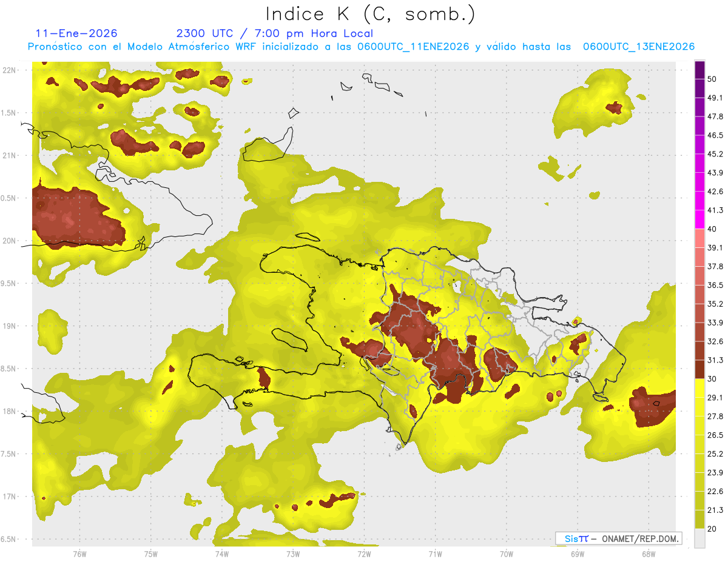Click the colorbar value 22.6

pyautogui.click(x=716, y=492)
